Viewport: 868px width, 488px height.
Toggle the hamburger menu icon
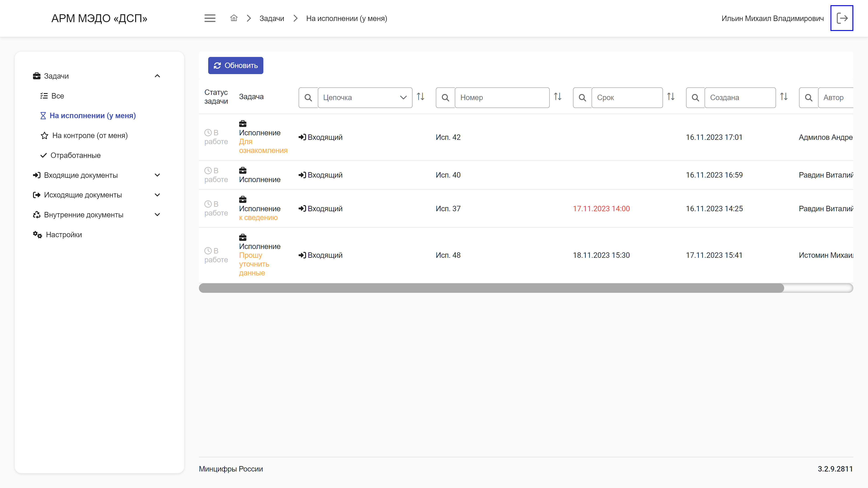coord(210,18)
